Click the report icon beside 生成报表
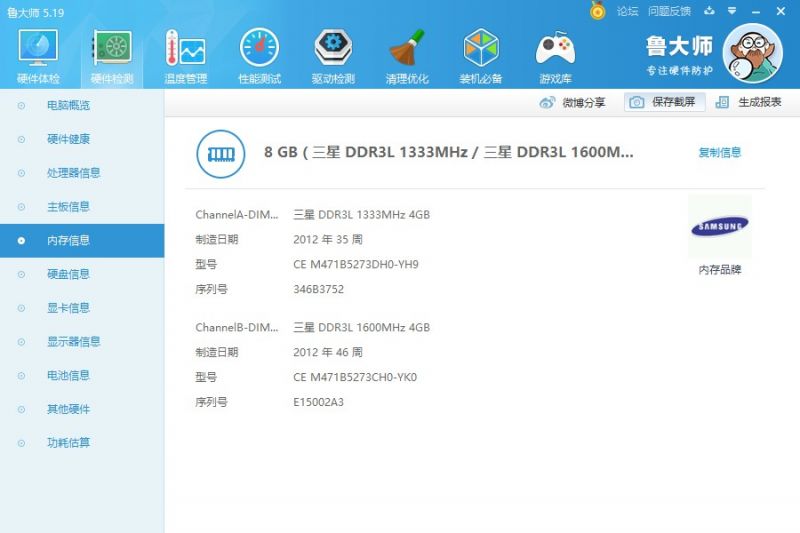This screenshot has height=533, width=800. 722,103
